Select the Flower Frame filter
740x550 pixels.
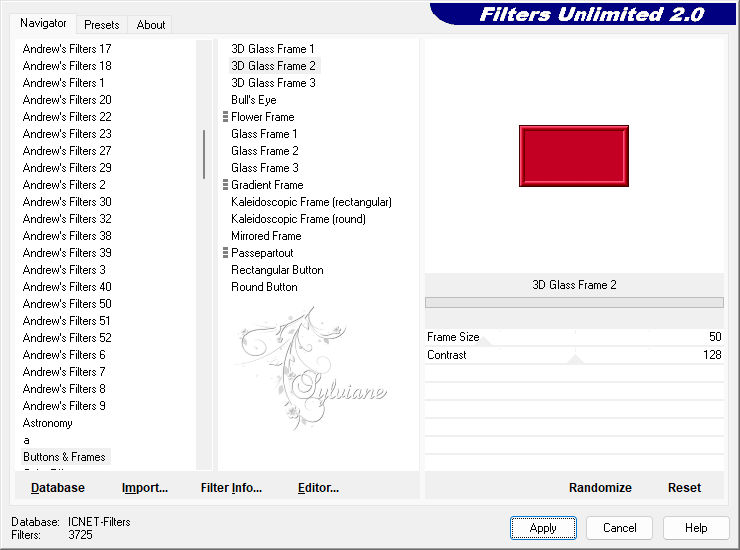tap(262, 117)
